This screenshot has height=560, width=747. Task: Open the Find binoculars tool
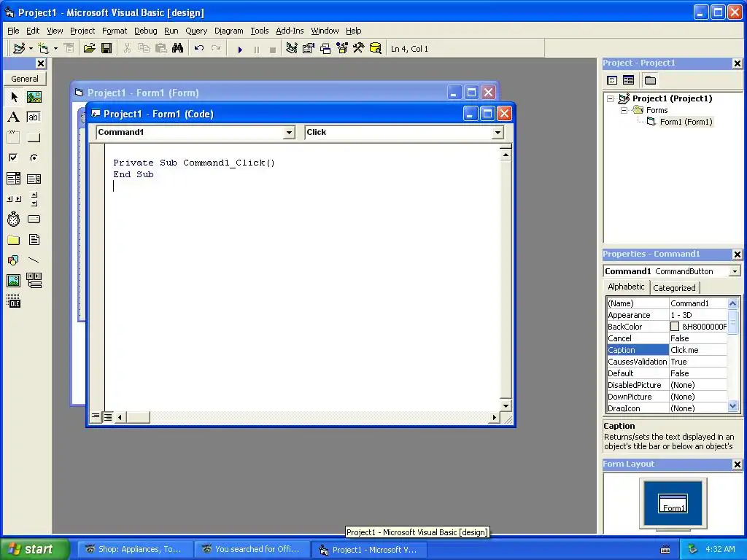click(178, 49)
